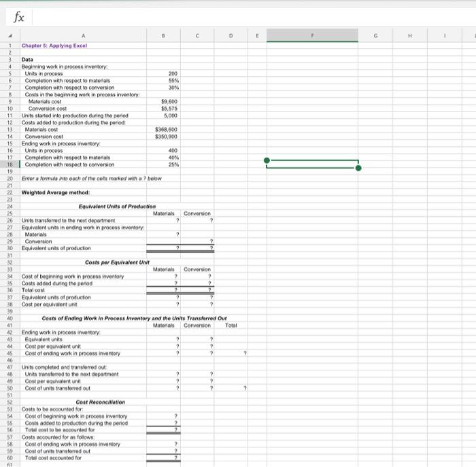Click 'Costs of Ending Work in Process Inventory' heading

coord(134,318)
